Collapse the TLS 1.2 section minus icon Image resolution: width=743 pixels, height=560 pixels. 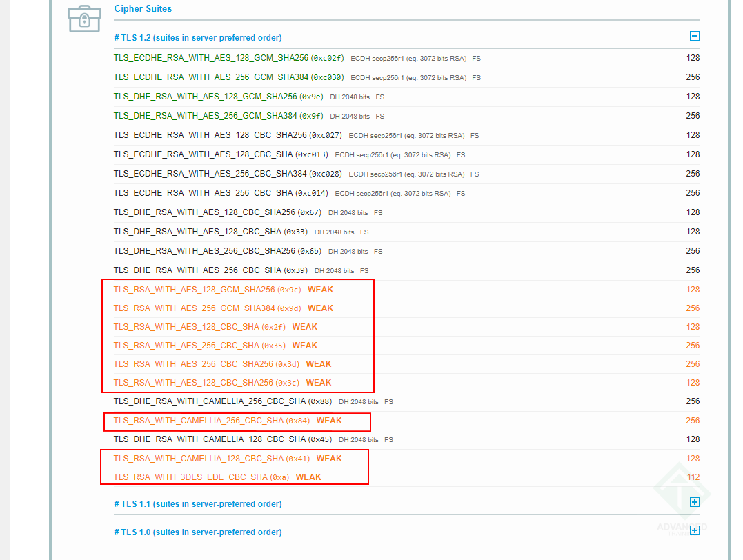[695, 37]
